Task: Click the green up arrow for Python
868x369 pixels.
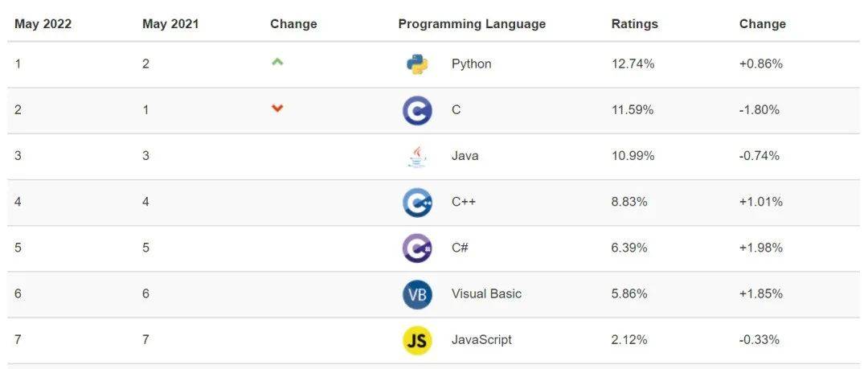Action: point(277,61)
